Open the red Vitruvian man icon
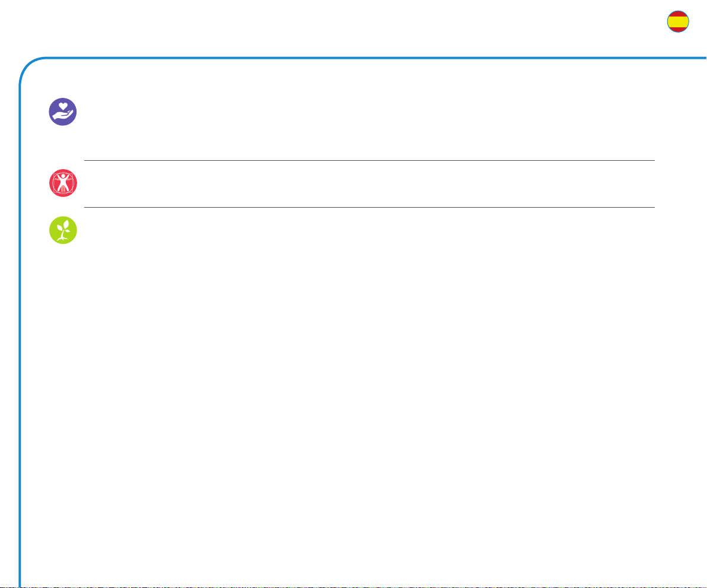Screen dimensions: 707x588 click(63, 183)
